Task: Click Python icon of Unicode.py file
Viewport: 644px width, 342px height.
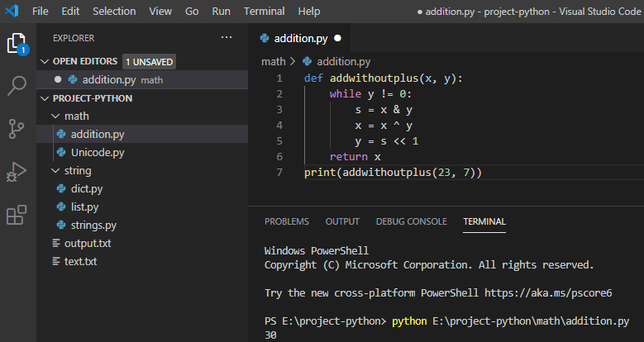Action: click(x=61, y=152)
